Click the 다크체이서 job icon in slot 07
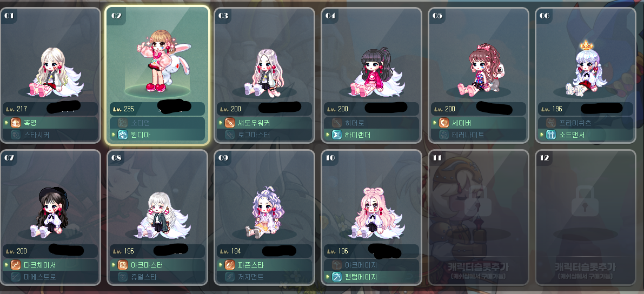The image size is (644, 294). tap(16, 265)
